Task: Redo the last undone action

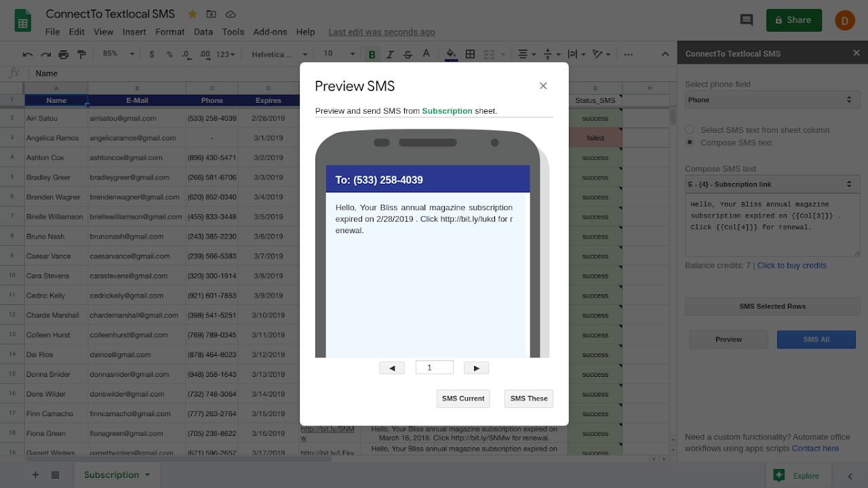Action: 45,54
